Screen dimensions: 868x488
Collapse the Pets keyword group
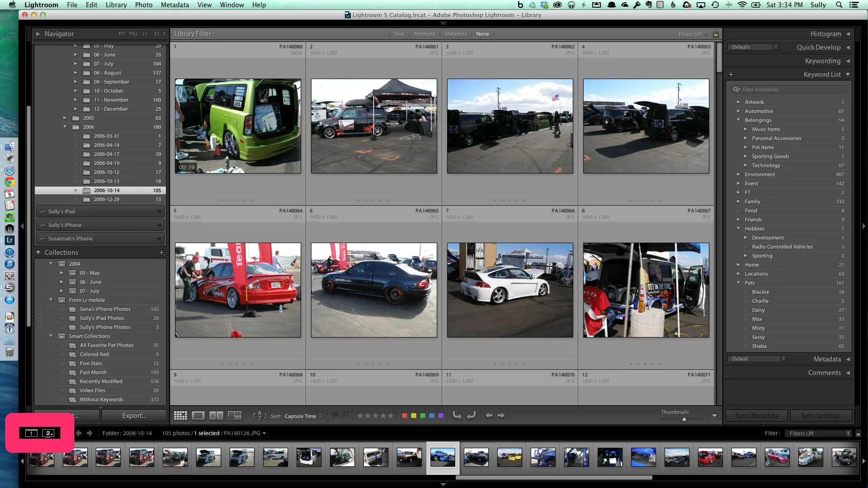click(738, 283)
